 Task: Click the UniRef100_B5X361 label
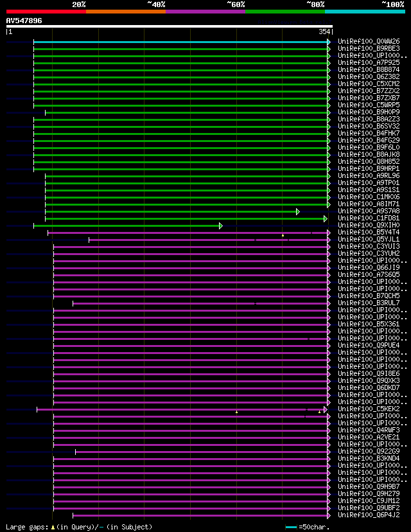tap(369, 324)
